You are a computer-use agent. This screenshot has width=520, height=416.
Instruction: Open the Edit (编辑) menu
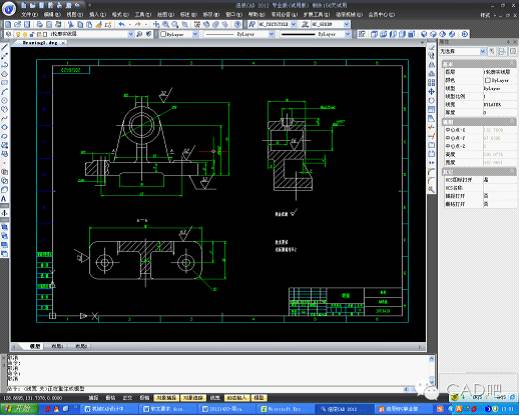tap(52, 15)
